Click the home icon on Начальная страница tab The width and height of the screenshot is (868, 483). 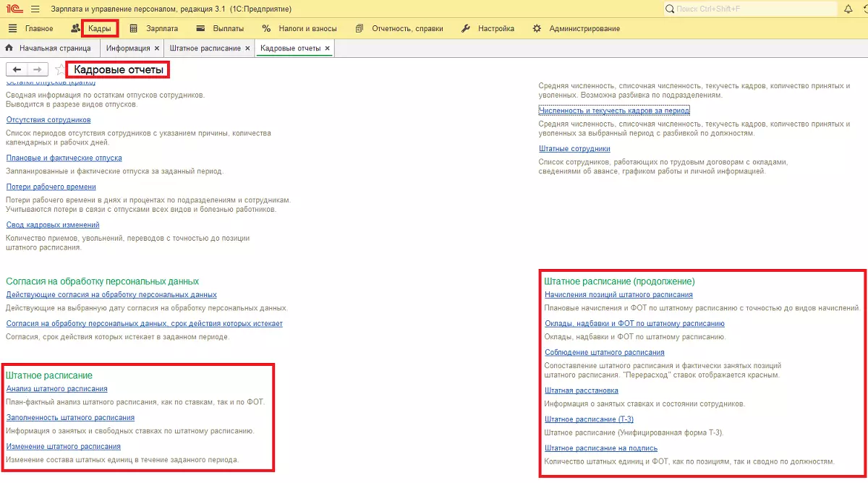[x=9, y=48]
